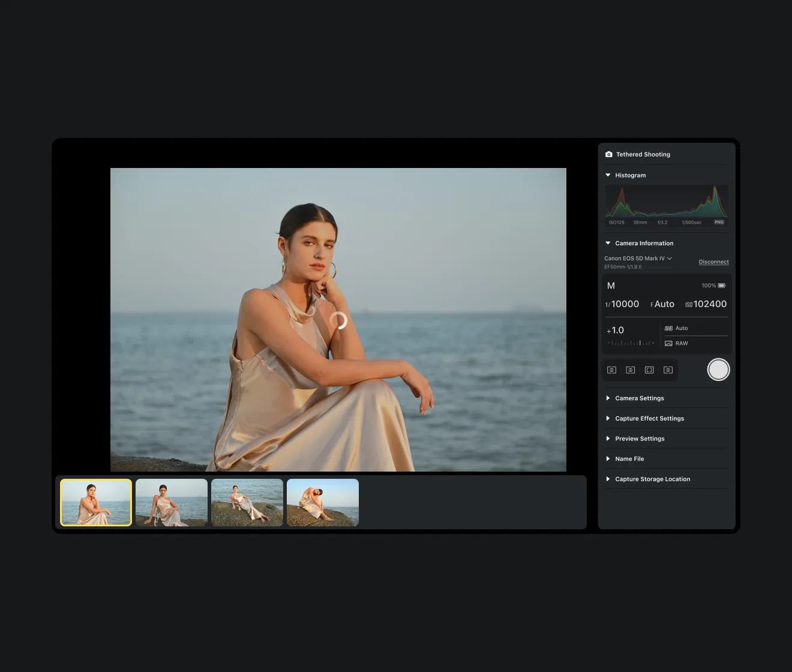Click the Disconnect link
792x672 pixels.
pos(713,262)
